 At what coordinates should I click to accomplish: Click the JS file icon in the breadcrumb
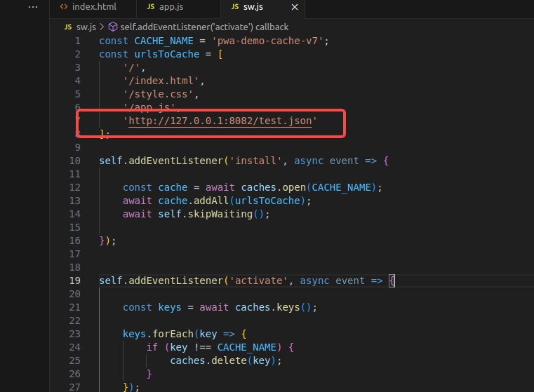(x=67, y=27)
